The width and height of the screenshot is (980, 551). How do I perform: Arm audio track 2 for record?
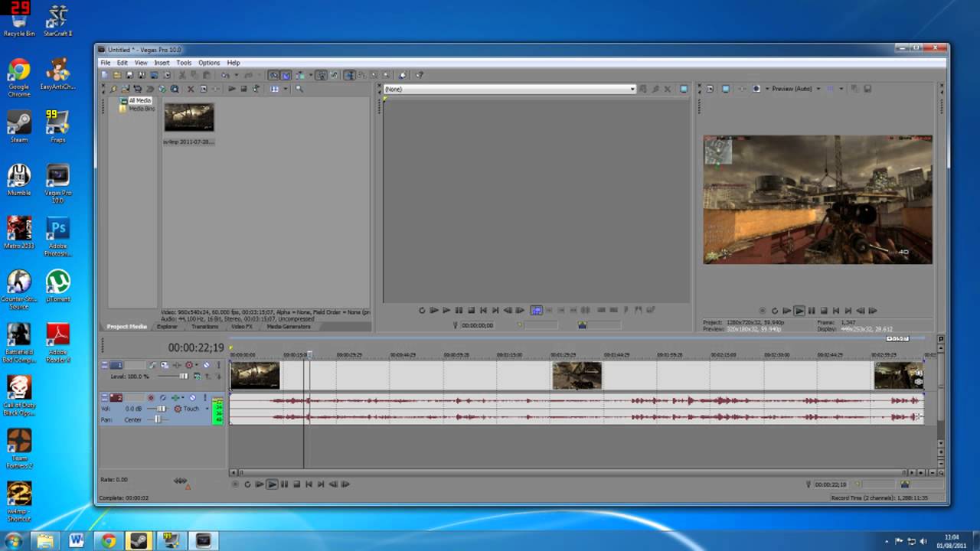(151, 397)
